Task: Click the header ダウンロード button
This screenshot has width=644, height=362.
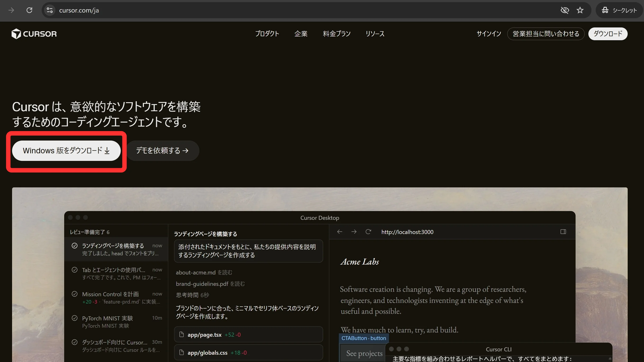Action: pyautogui.click(x=608, y=34)
